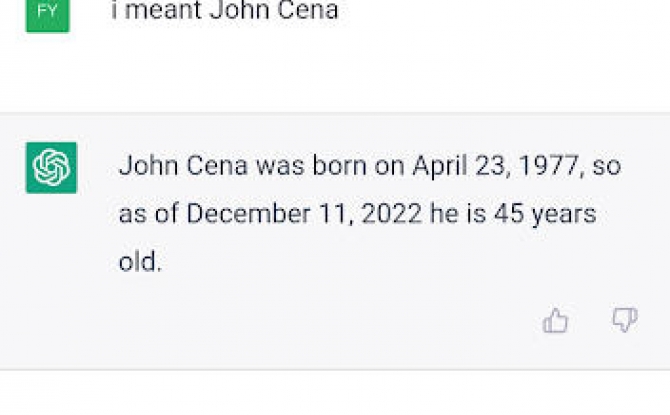Click the words 'he is' in reply

point(458,213)
